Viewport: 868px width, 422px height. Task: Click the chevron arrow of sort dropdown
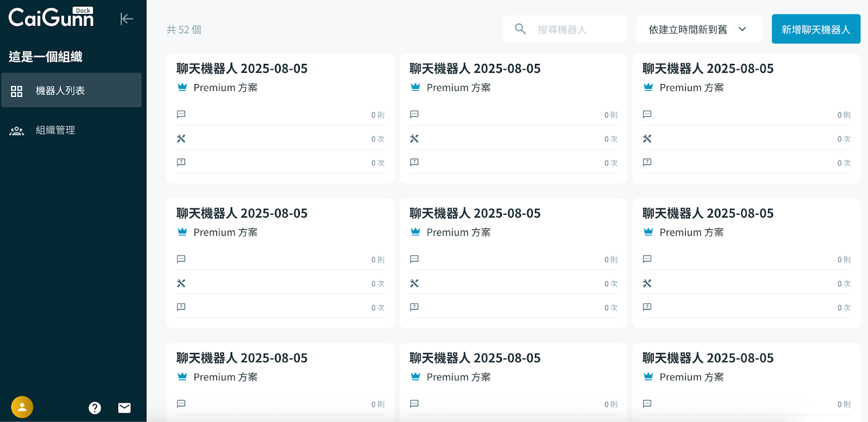743,29
